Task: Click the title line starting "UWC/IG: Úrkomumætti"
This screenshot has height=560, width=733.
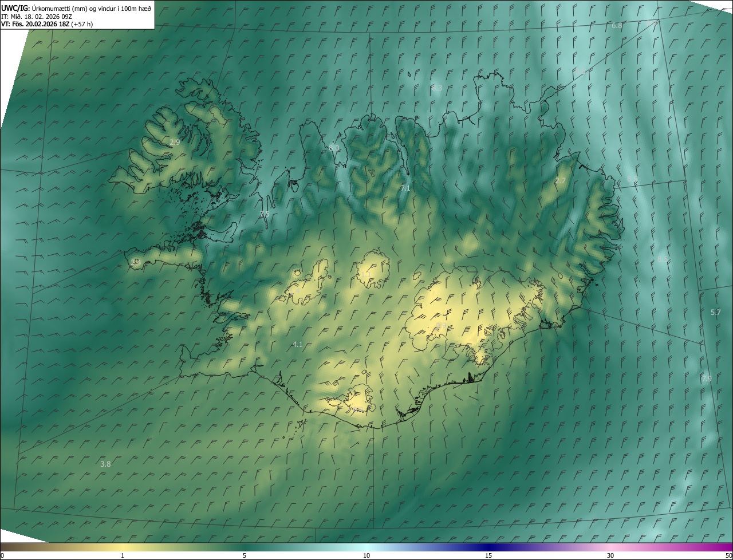Action: pos(76,8)
